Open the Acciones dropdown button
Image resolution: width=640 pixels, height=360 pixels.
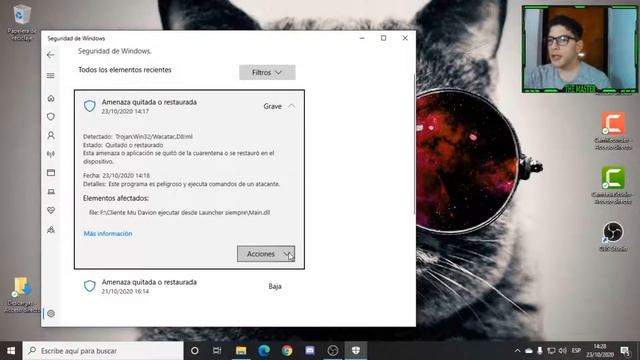[266, 254]
